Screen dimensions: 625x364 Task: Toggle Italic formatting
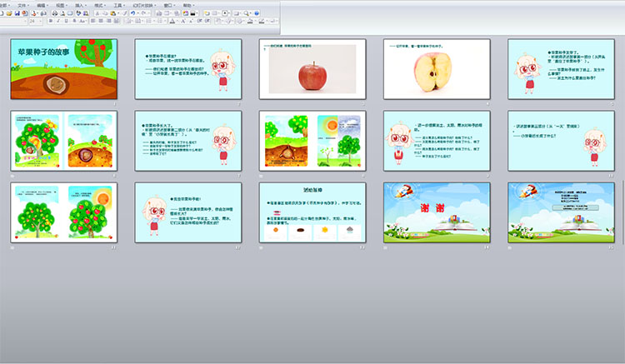[58, 21]
